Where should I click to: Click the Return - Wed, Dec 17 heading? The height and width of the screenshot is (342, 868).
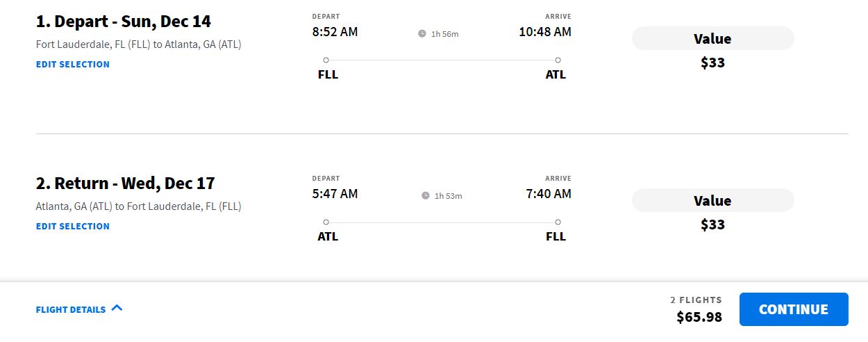[126, 184]
